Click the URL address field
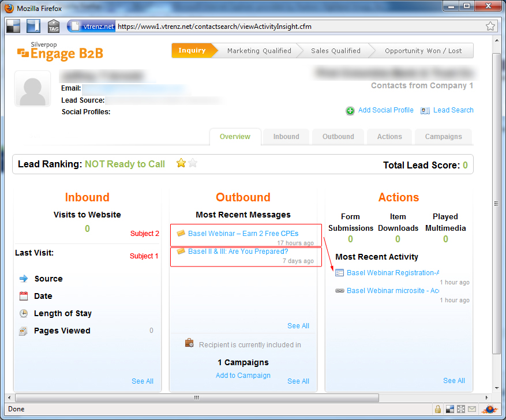The height and width of the screenshot is (420, 506). 300,27
